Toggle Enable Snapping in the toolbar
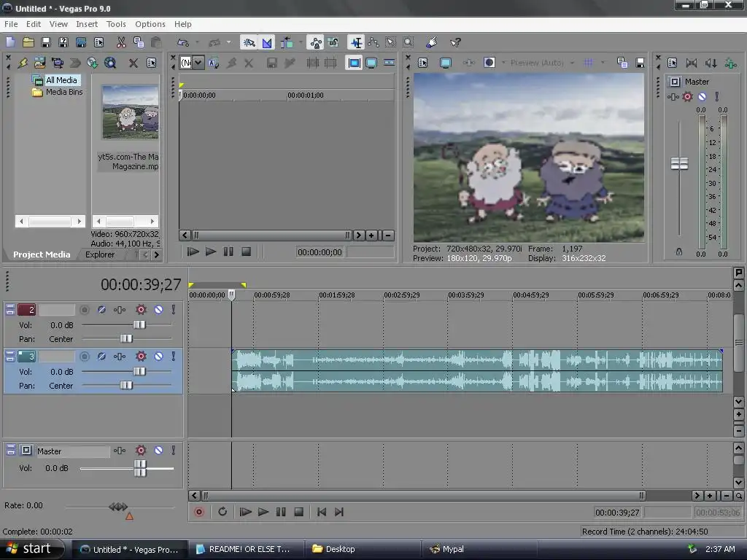The width and height of the screenshot is (747, 560). pos(249,42)
